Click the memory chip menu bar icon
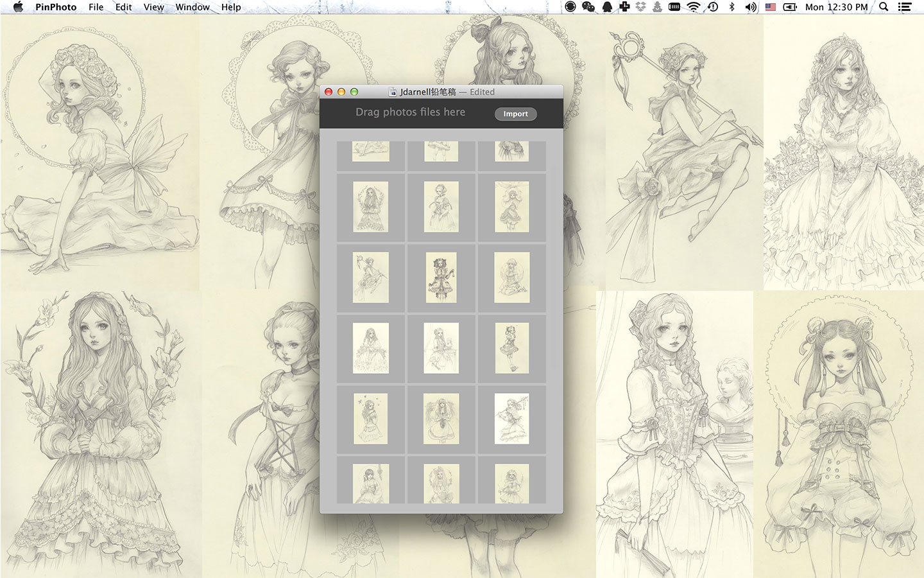This screenshot has width=924, height=578. coord(674,7)
